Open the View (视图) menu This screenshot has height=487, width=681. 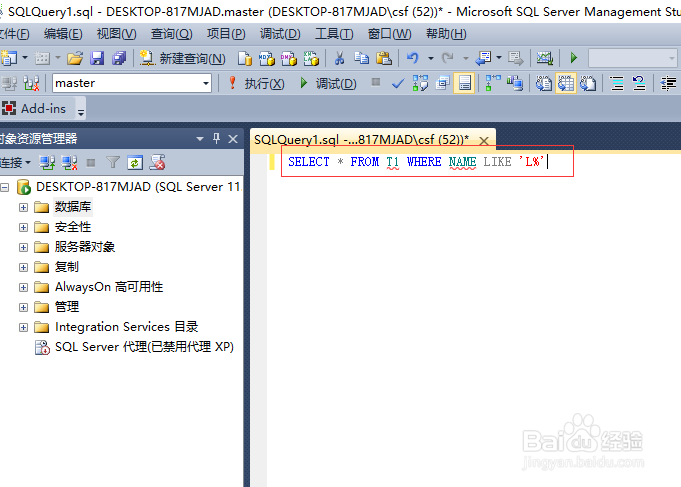(x=116, y=33)
